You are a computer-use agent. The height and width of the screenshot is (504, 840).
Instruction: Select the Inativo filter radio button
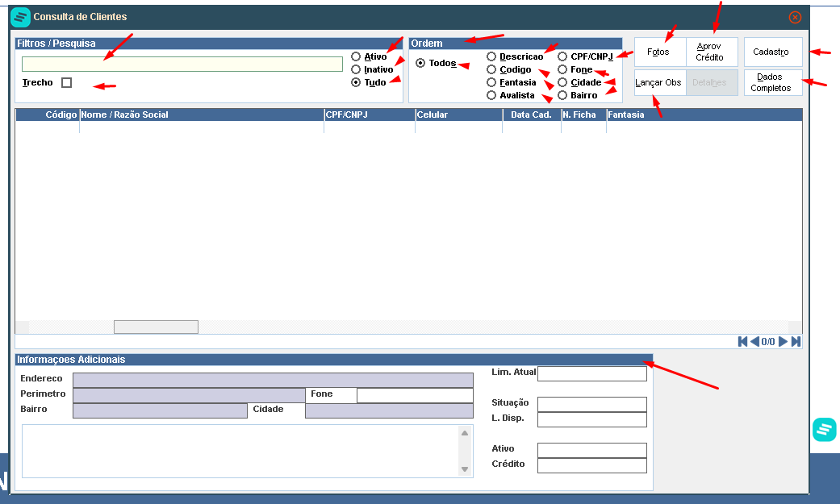click(x=356, y=69)
